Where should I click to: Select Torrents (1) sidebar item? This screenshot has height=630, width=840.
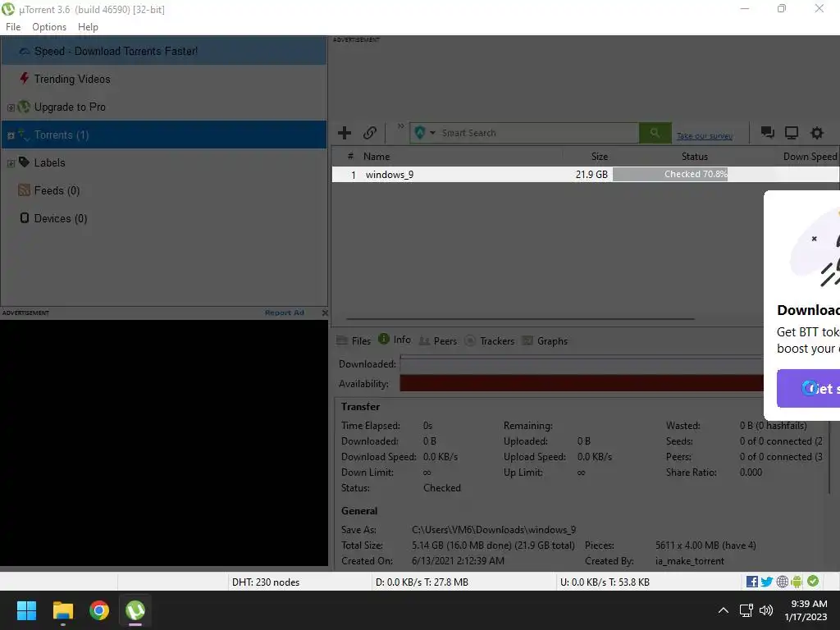(164, 135)
